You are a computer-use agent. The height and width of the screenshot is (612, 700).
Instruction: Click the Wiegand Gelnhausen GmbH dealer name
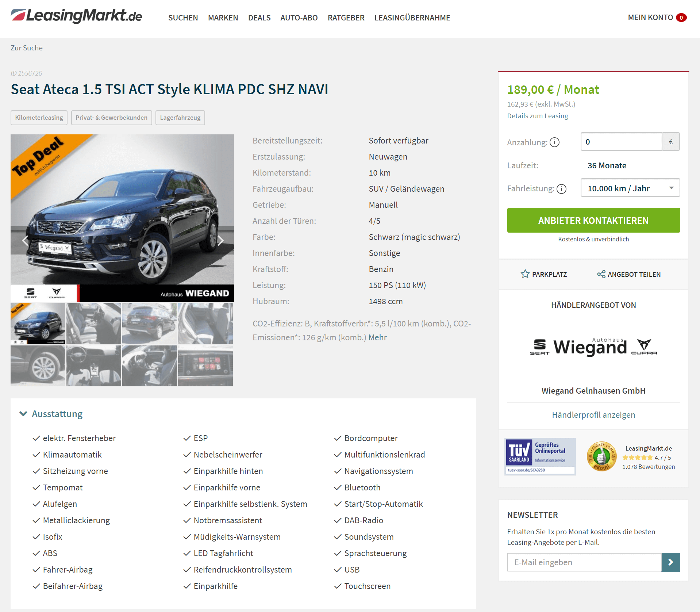[593, 391]
